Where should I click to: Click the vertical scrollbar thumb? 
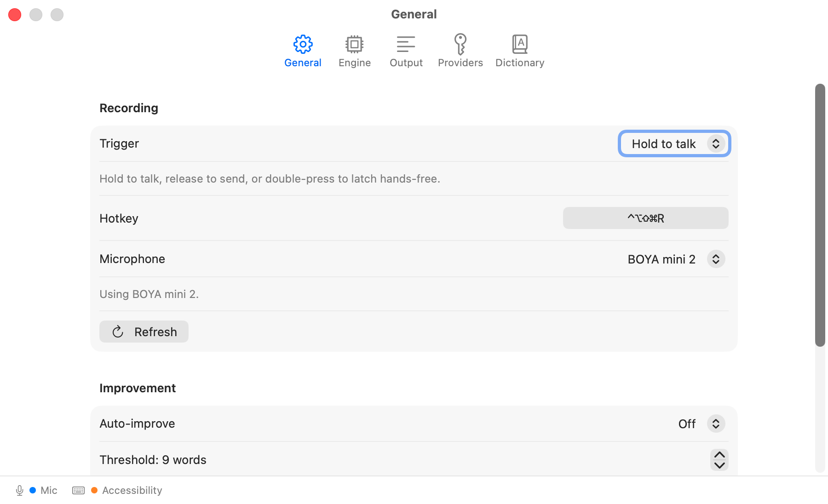pos(820,215)
